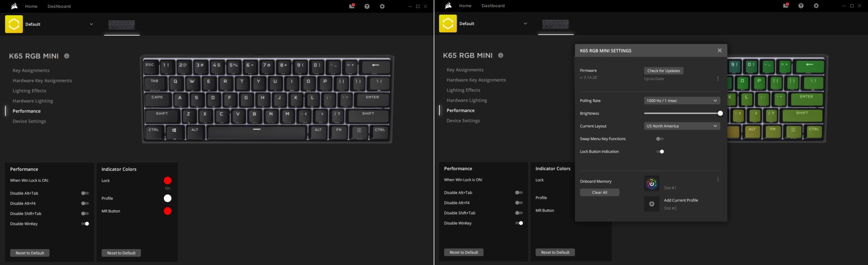Toggle Disable Alt+Tab in right window
The width and height of the screenshot is (868, 265).
(x=519, y=192)
